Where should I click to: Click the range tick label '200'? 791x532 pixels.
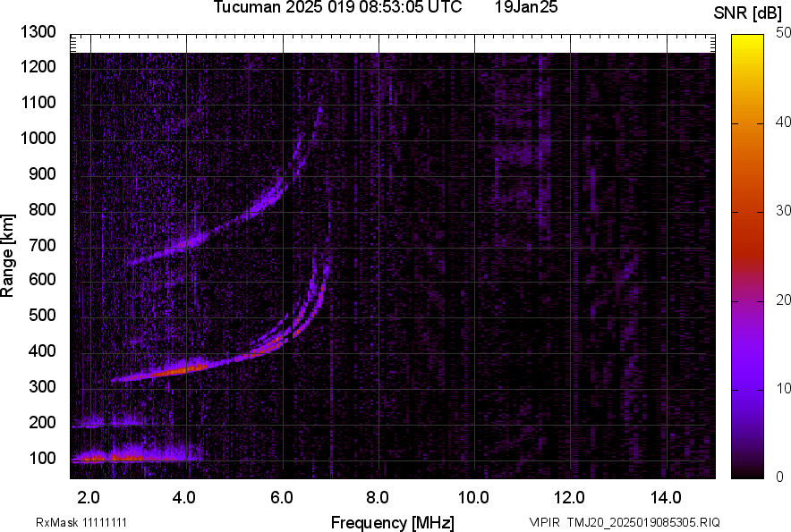pos(42,423)
